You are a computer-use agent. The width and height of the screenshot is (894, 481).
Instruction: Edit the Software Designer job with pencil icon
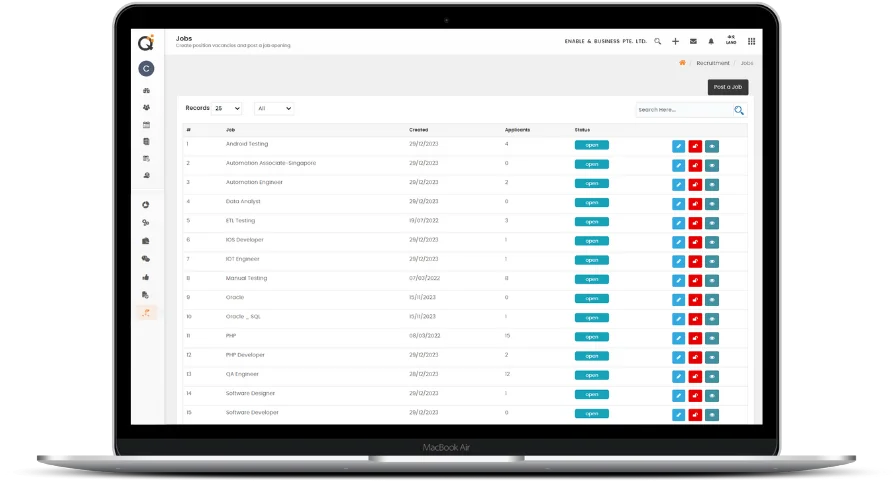678,396
